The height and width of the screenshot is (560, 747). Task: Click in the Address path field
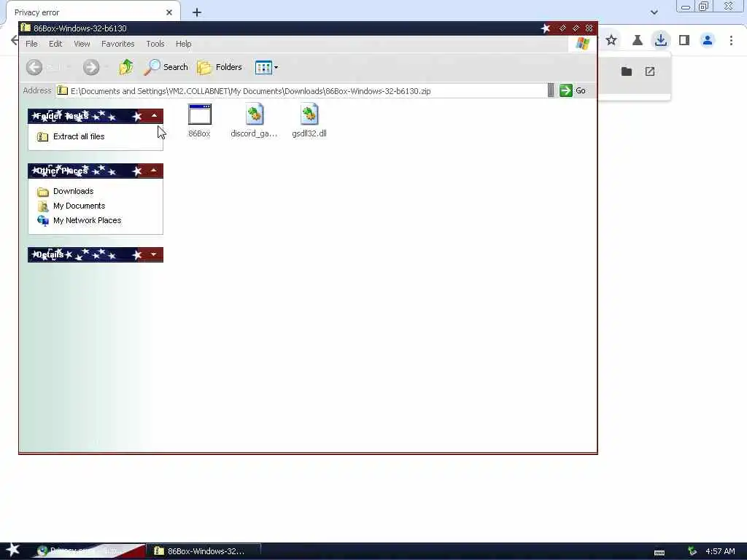point(300,90)
